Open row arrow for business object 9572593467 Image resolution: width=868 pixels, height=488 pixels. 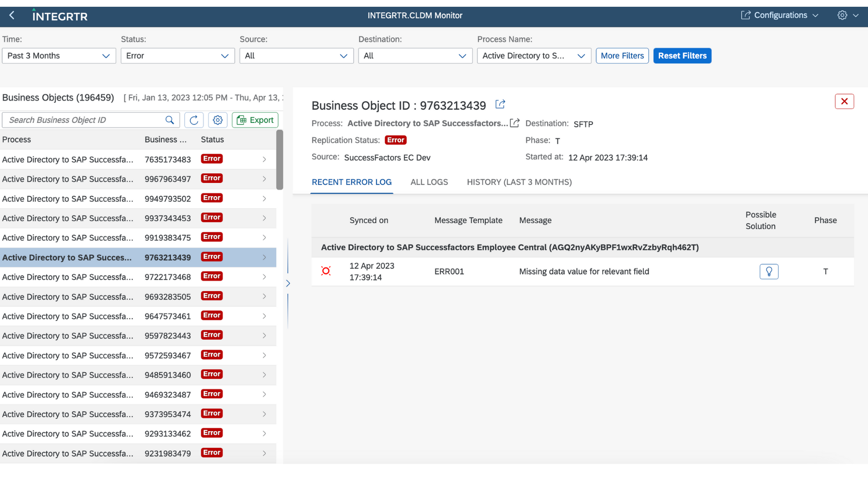264,356
